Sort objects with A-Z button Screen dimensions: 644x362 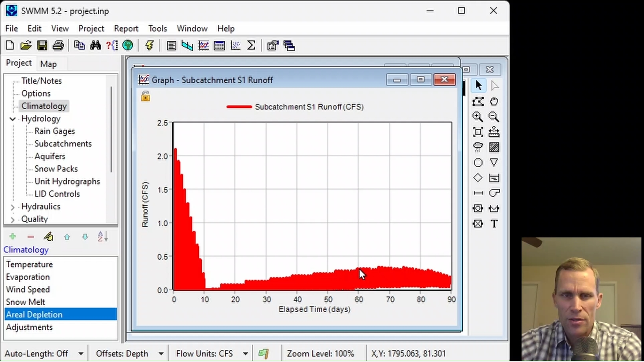(103, 237)
